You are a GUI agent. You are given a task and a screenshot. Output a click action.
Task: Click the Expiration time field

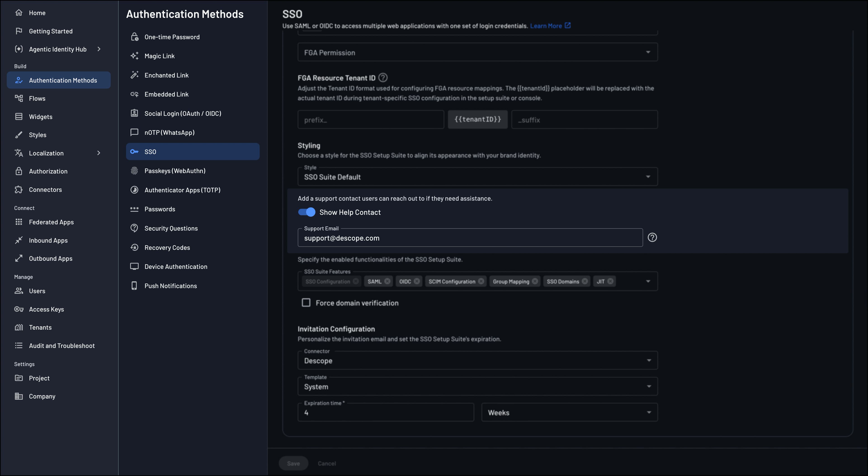pos(386,412)
